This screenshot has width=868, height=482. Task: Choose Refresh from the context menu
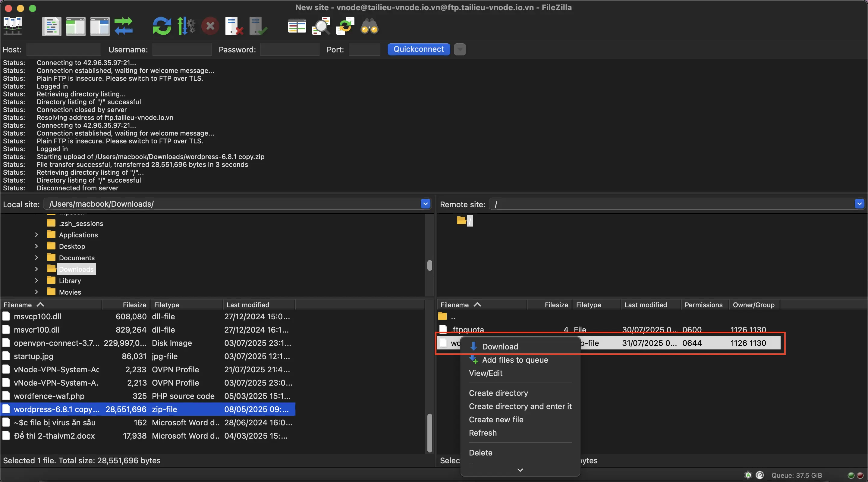(520, 433)
